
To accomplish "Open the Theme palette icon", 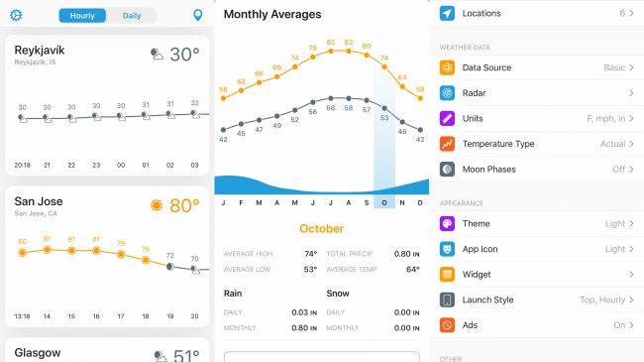I will (447, 224).
